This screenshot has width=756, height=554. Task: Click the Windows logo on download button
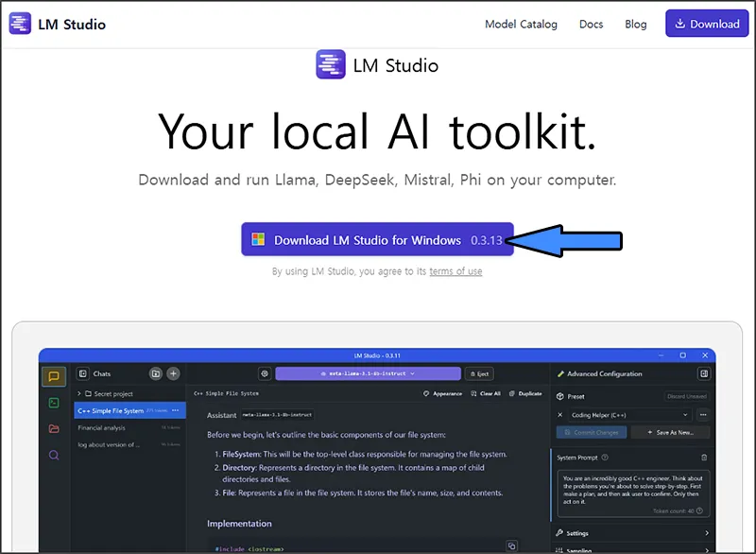pyautogui.click(x=258, y=239)
